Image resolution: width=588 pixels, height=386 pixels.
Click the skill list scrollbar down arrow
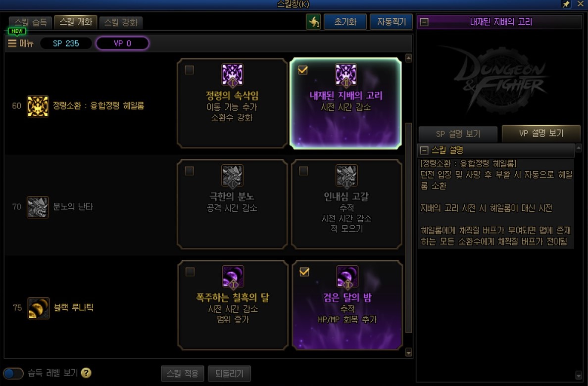tap(408, 353)
